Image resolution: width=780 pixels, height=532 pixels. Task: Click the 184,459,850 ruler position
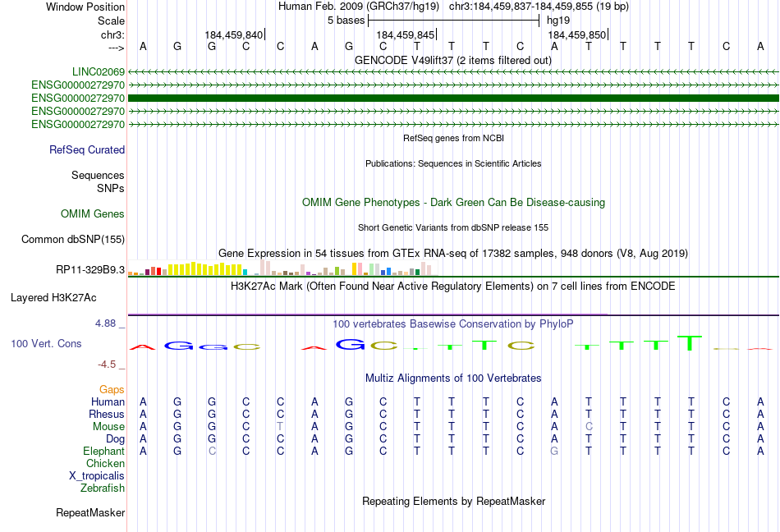577,34
